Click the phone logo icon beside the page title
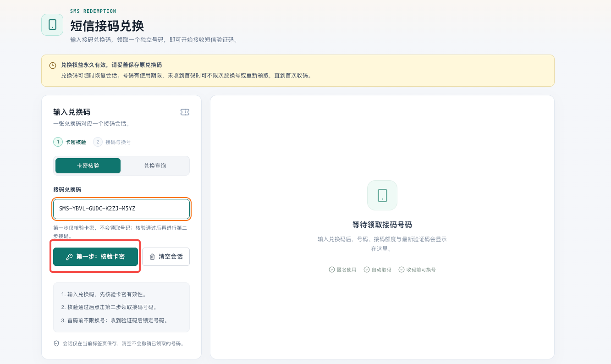 52,25
